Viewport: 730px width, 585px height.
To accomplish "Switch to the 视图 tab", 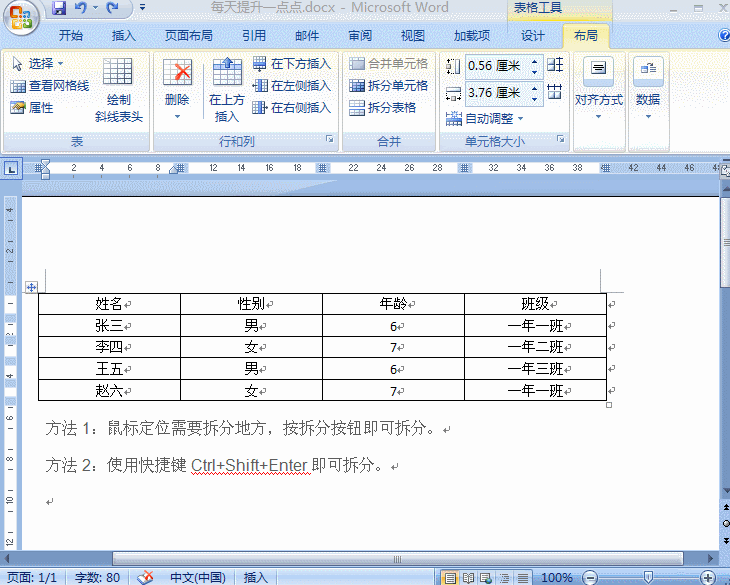I will (x=413, y=35).
